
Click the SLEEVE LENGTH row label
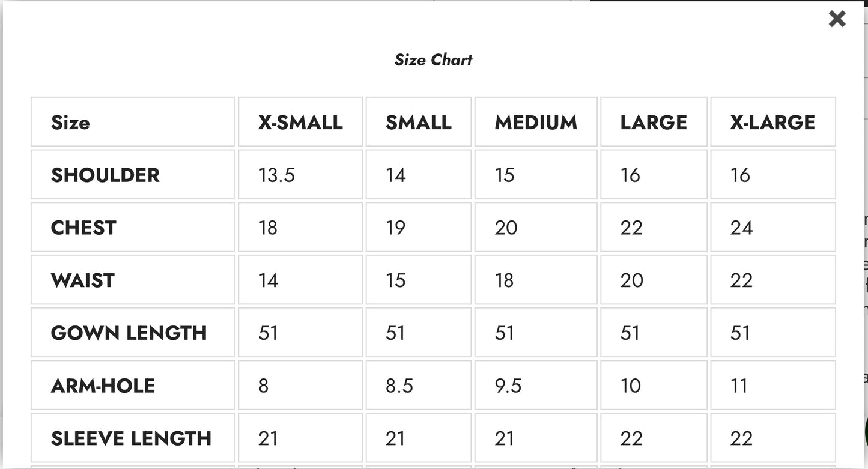point(131,438)
